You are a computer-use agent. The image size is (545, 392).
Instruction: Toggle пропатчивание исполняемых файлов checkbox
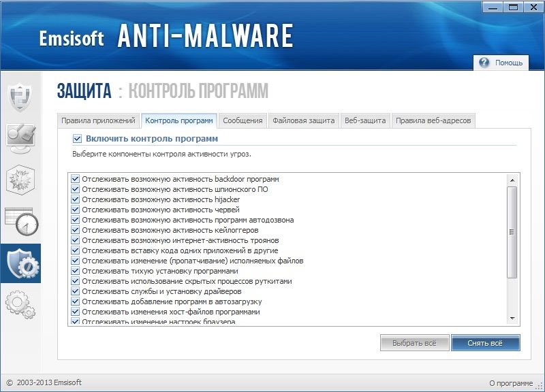75,261
